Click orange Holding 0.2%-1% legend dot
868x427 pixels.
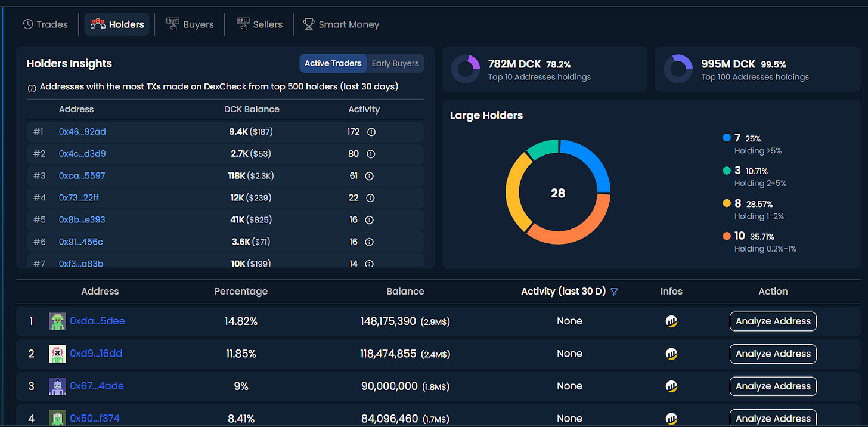[726, 236]
